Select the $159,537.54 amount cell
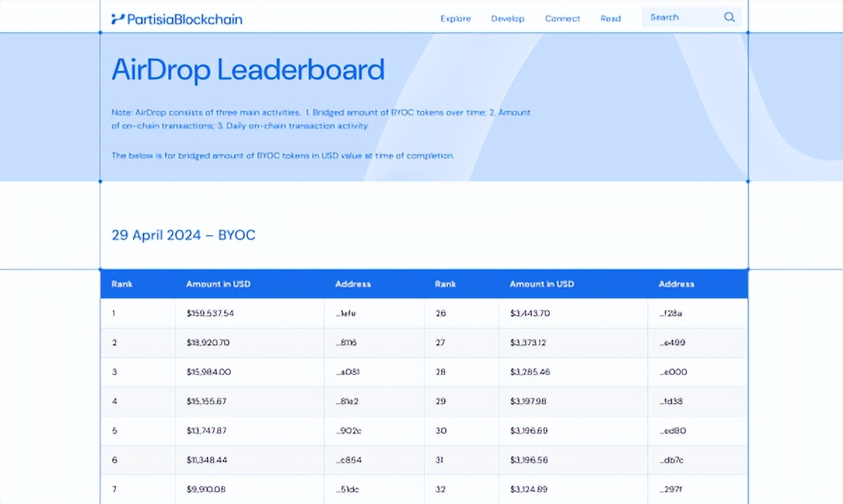The image size is (843, 504). 250,314
